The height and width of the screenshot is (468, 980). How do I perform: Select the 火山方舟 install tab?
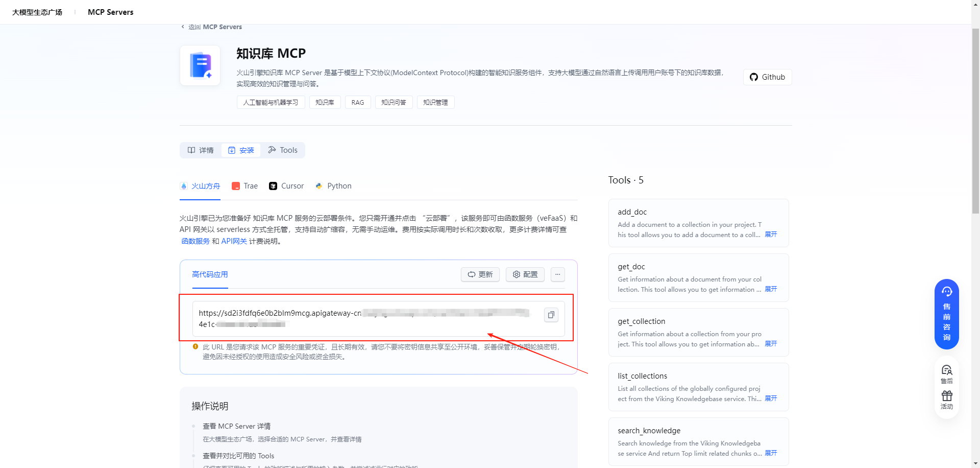(200, 186)
